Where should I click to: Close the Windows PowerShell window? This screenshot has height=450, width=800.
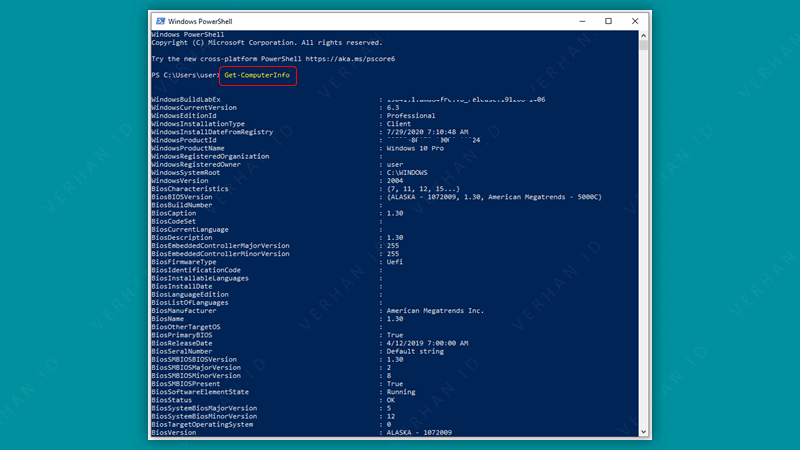point(635,21)
